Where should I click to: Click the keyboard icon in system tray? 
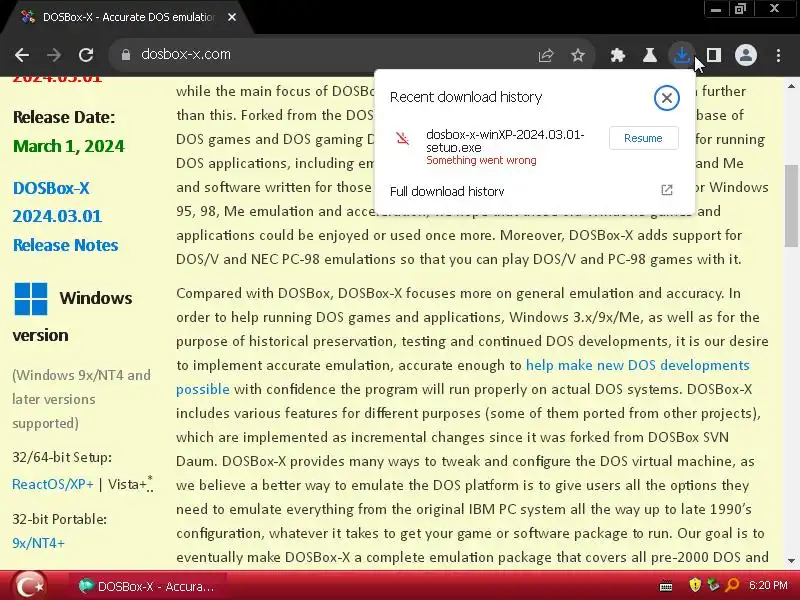(666, 586)
